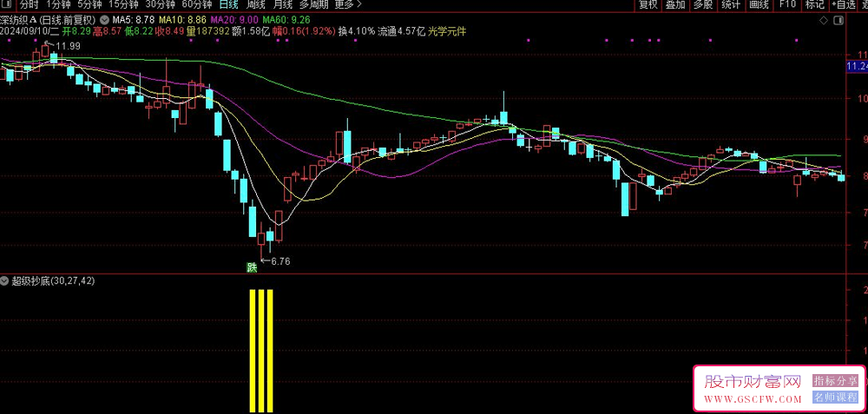
Task: Select the 周线 weekly tab
Action: [256, 5]
